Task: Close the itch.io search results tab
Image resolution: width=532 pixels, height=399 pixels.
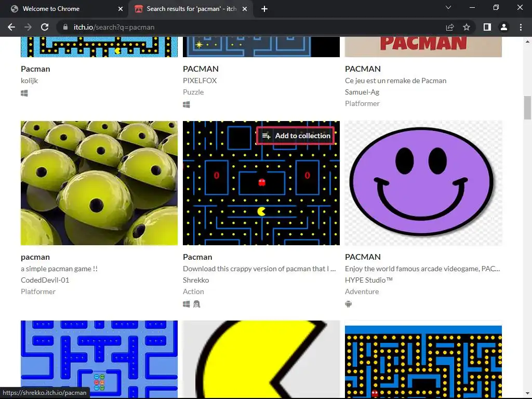Action: click(x=245, y=9)
